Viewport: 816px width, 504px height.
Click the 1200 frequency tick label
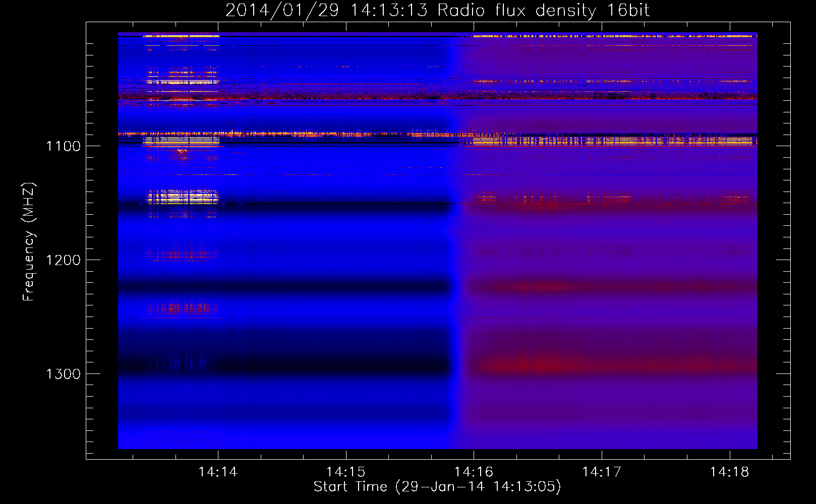[x=63, y=260]
